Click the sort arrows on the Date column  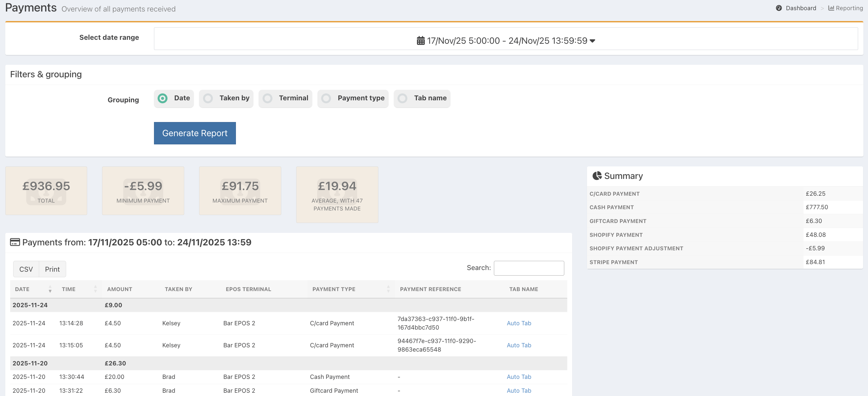tap(50, 289)
